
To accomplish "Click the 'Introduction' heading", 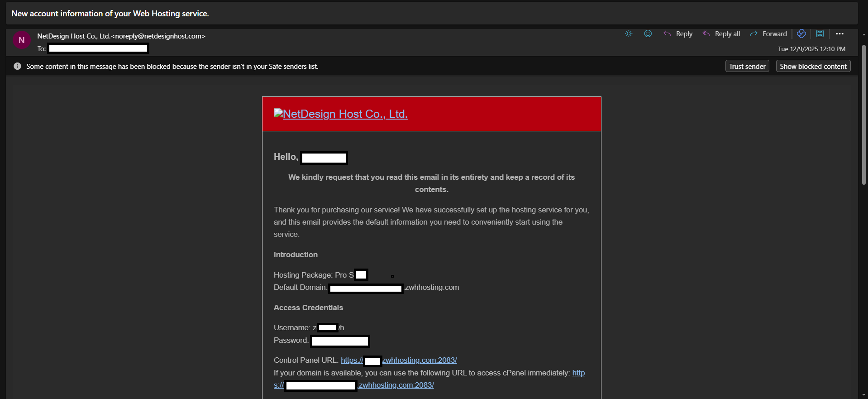I will [x=296, y=255].
